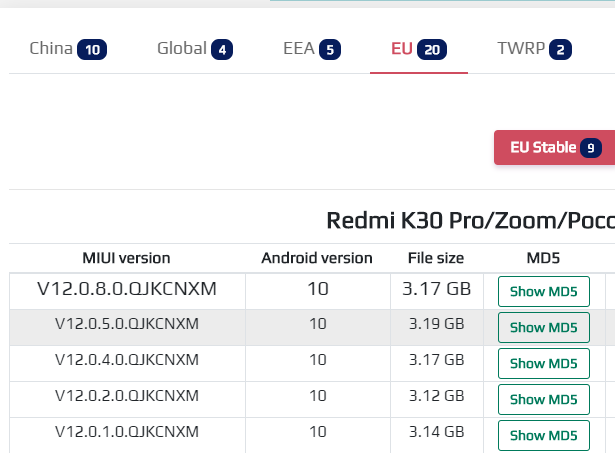
Task: Show MD5 for V12.0.8.0.QJKCNXM
Action: (x=544, y=291)
